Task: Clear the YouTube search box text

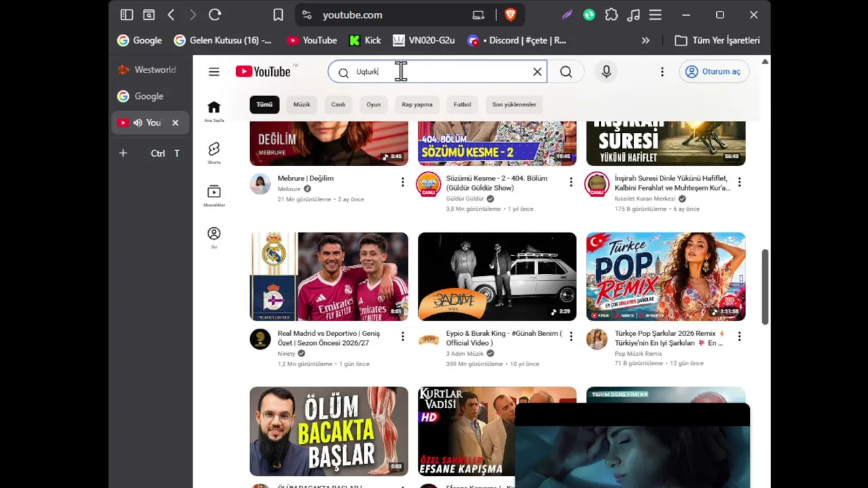Action: (537, 72)
